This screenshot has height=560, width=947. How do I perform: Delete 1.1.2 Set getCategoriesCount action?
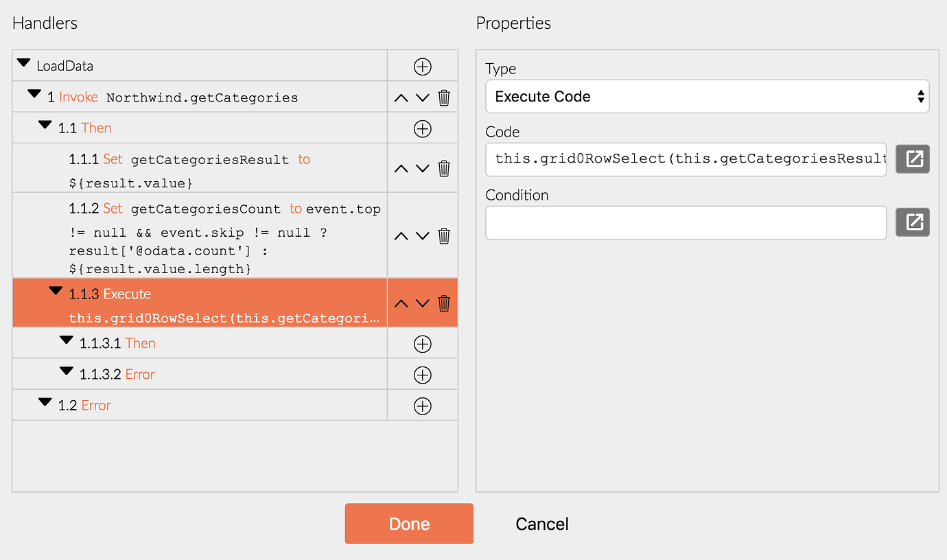[x=444, y=236]
